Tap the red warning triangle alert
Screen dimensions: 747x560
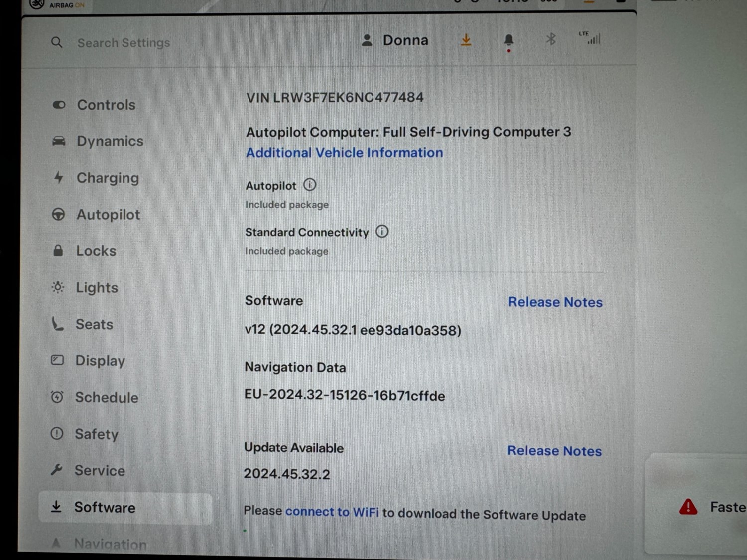688,507
